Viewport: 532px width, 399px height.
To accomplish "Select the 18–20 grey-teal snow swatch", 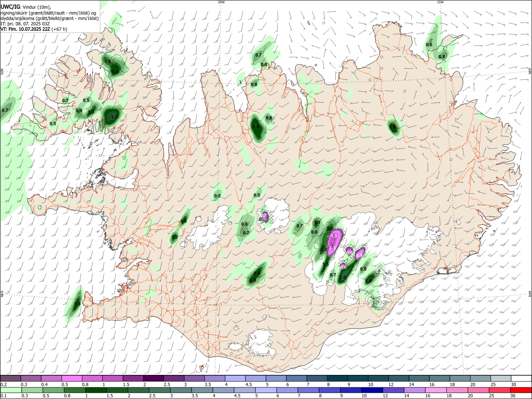I will (x=460, y=379).
